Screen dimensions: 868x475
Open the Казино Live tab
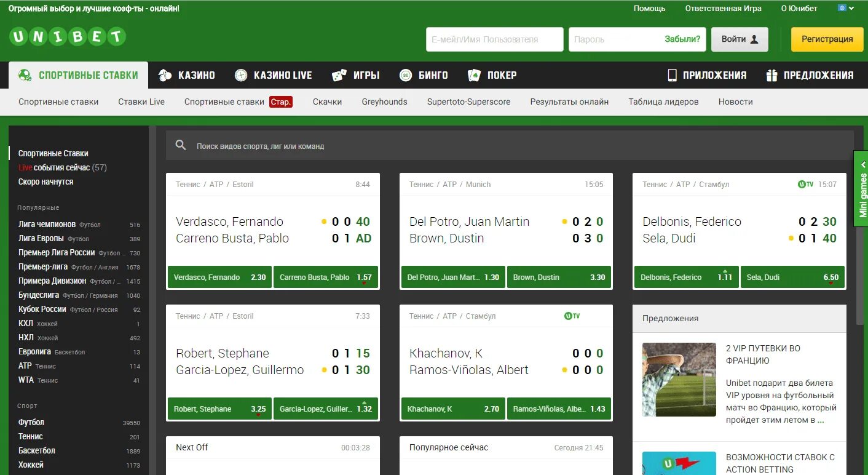274,75
